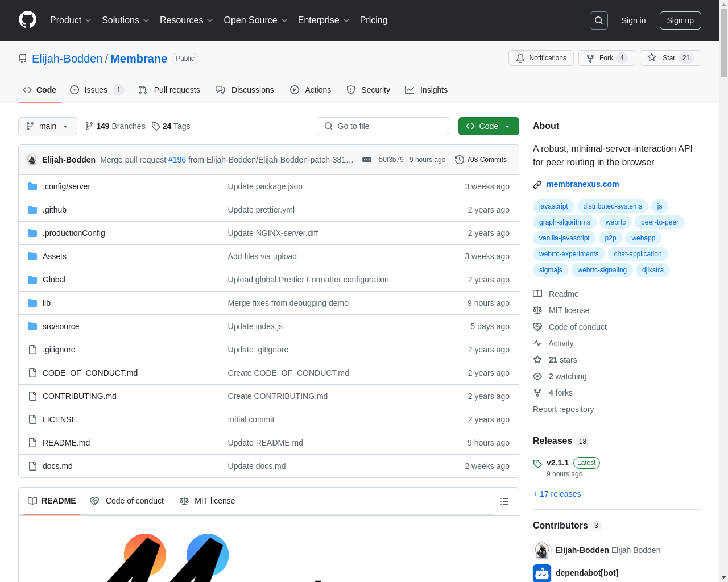View 24 Tags

(171, 126)
